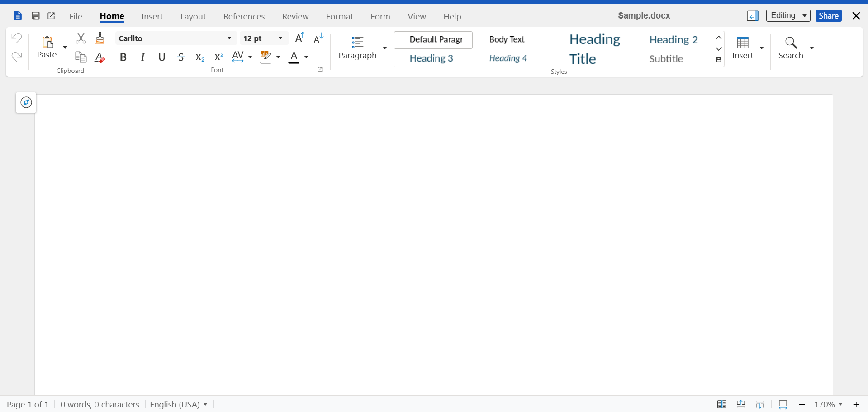Select the Copy icon
Image resolution: width=868 pixels, height=412 pixels.
click(x=81, y=57)
